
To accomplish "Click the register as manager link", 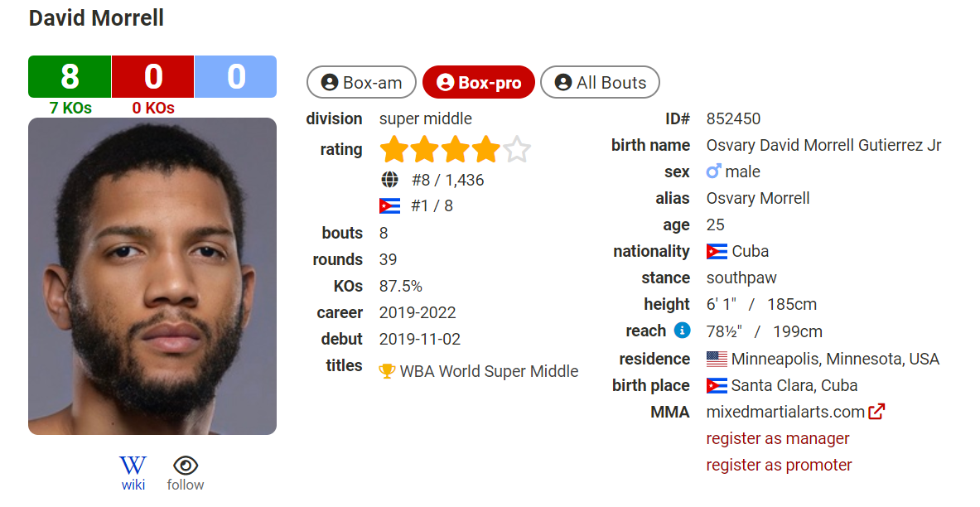I will point(778,438).
